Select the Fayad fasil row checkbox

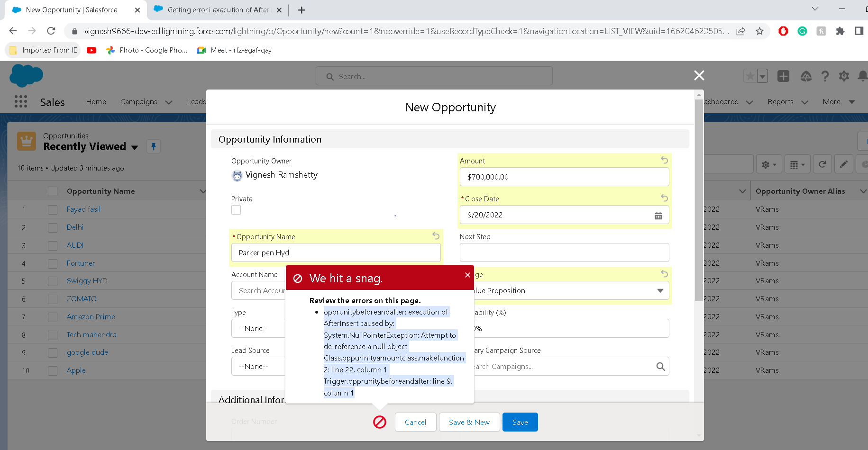coord(53,209)
